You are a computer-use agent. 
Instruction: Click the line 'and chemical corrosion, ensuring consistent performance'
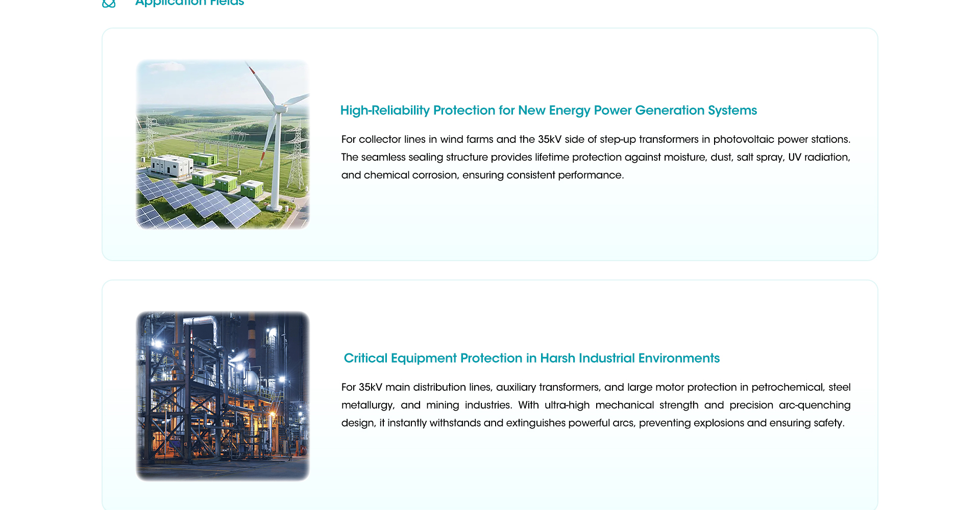pyautogui.click(x=482, y=175)
